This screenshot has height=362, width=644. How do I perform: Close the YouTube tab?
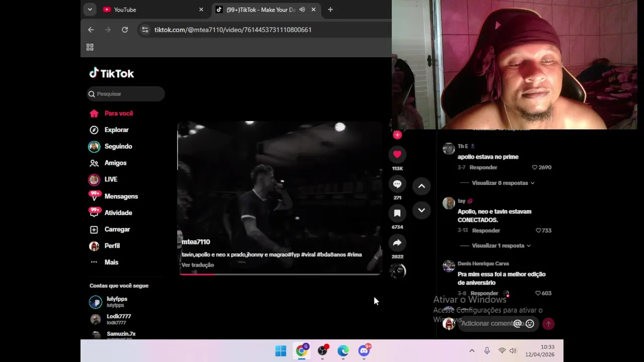201,10
